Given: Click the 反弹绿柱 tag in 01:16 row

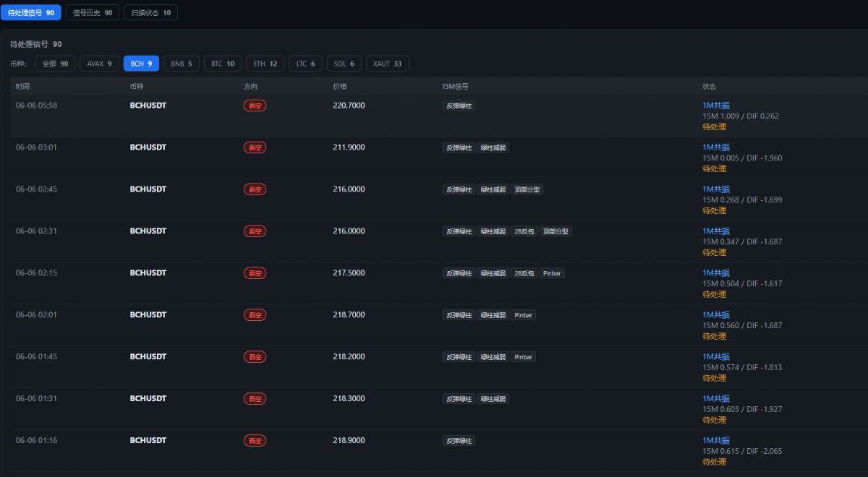Looking at the screenshot, I should point(459,441).
